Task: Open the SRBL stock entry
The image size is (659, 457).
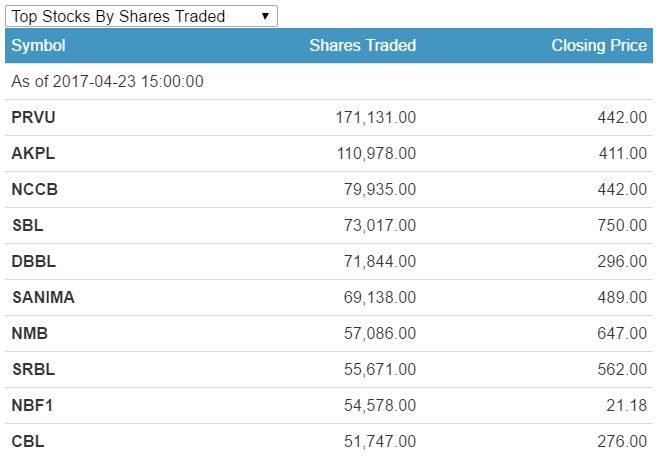Action: [x=34, y=370]
